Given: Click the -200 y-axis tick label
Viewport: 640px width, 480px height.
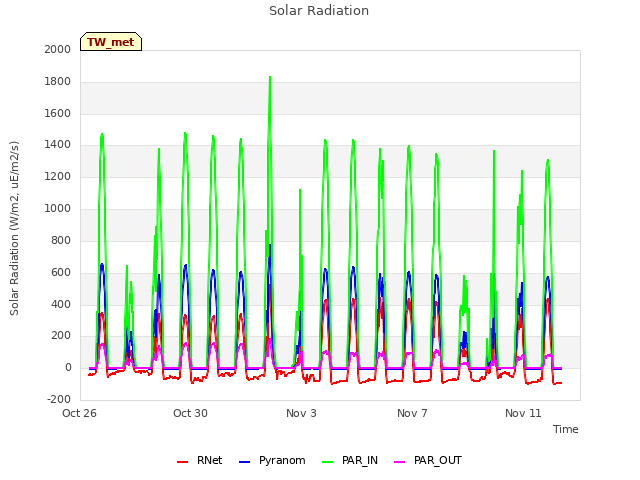Looking at the screenshot, I should point(59,400).
